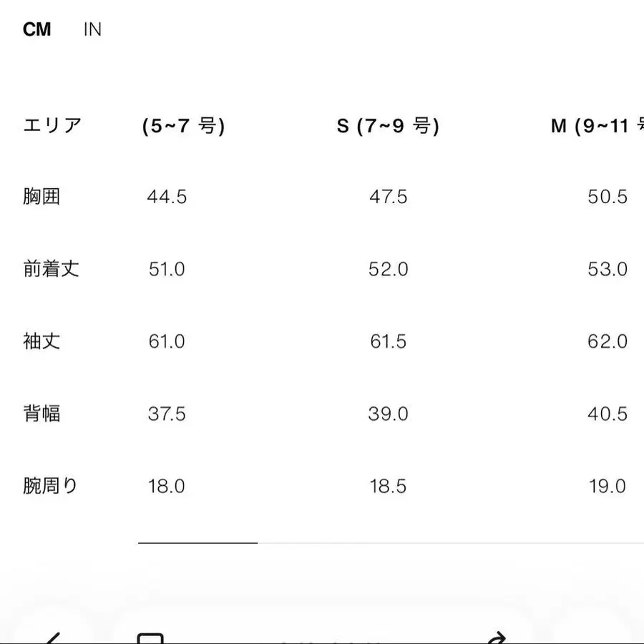Image resolution: width=644 pixels, height=644 pixels.
Task: Select the 61.5 sleeve length value
Action: point(389,341)
